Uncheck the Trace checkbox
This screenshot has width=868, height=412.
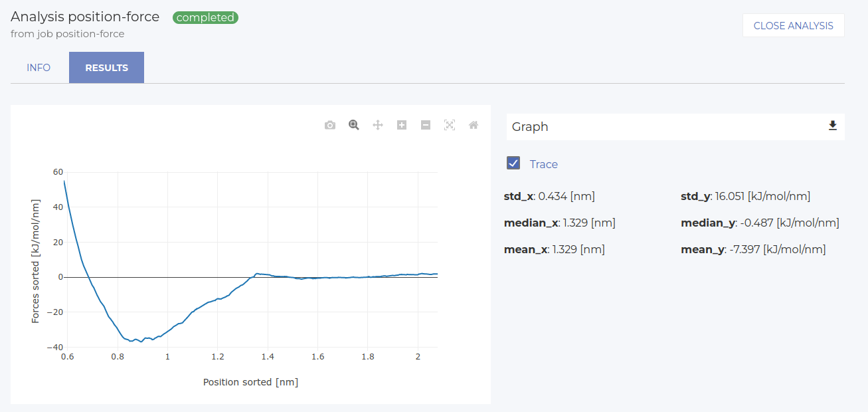513,163
